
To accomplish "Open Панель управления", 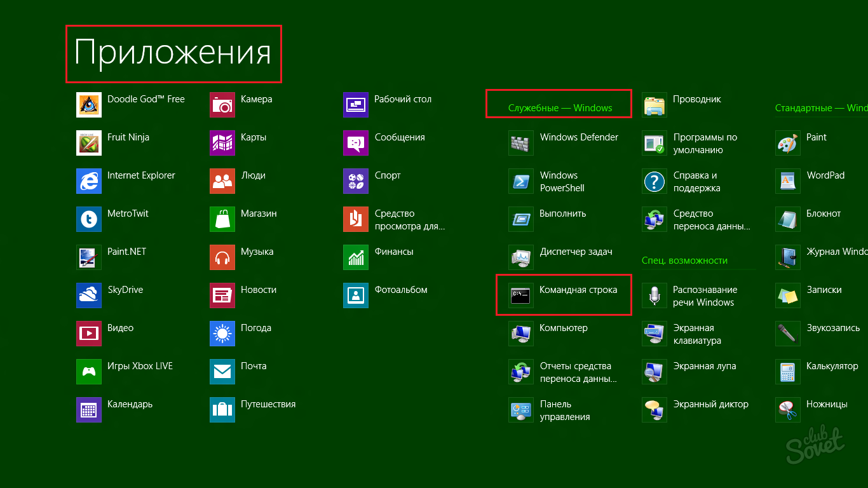I will click(x=564, y=410).
